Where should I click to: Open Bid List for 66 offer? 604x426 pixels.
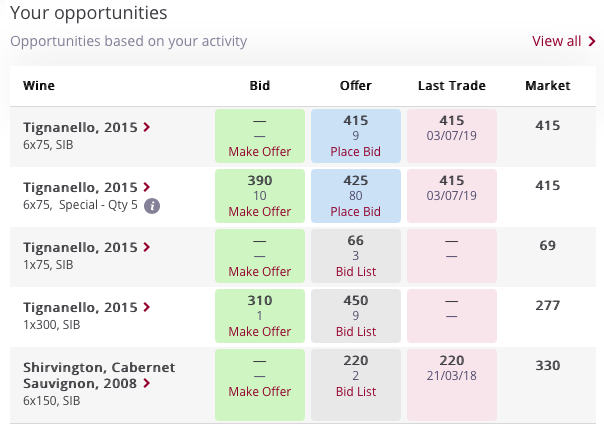point(356,272)
